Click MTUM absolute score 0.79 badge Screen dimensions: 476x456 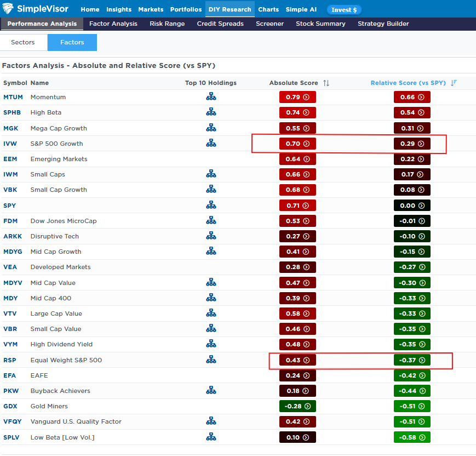tap(297, 97)
